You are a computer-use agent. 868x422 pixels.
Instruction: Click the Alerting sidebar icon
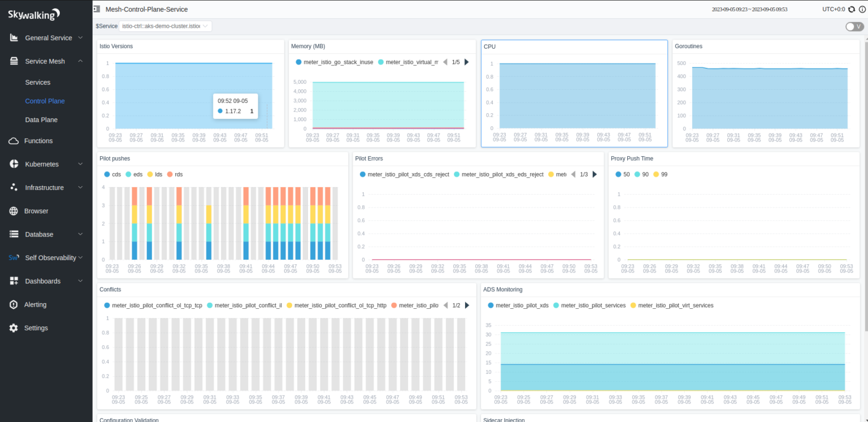point(12,304)
